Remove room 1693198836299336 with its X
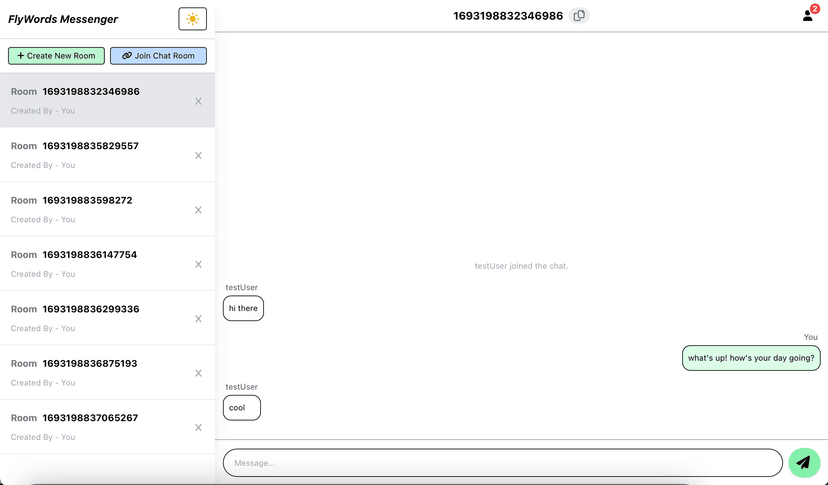This screenshot has height=485, width=828. 198,319
